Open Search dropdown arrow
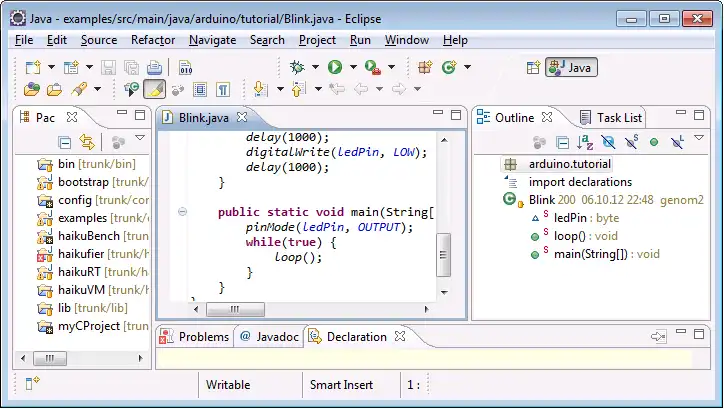 click(97, 89)
